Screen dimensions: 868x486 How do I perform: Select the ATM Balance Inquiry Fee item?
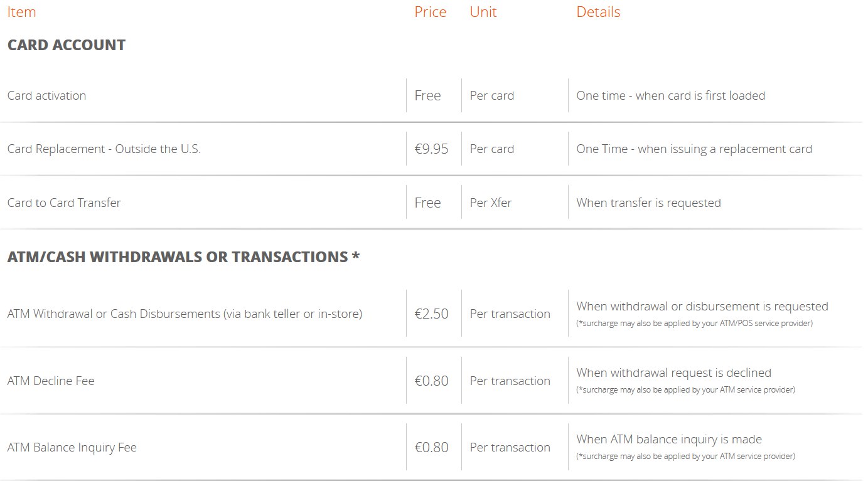(72, 448)
